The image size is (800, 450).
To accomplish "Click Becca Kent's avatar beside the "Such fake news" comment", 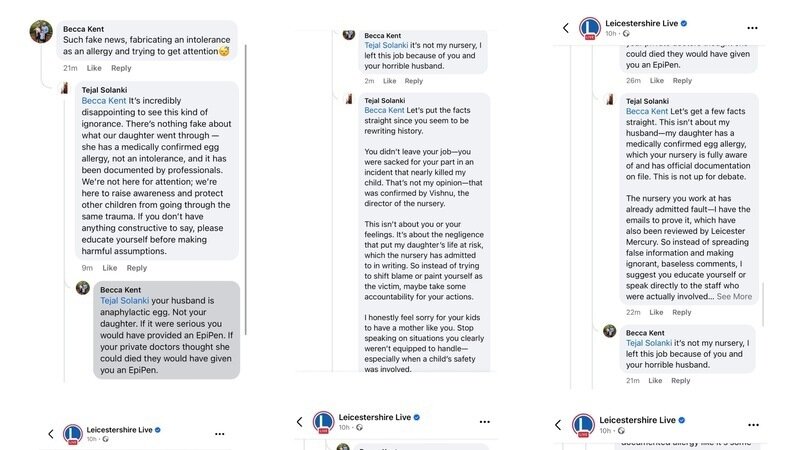I will tap(42, 32).
